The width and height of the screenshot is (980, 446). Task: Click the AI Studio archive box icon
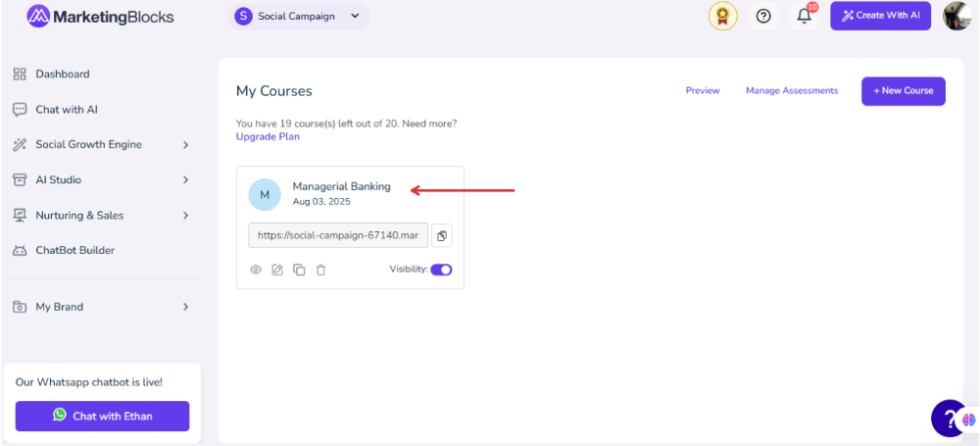(20, 180)
